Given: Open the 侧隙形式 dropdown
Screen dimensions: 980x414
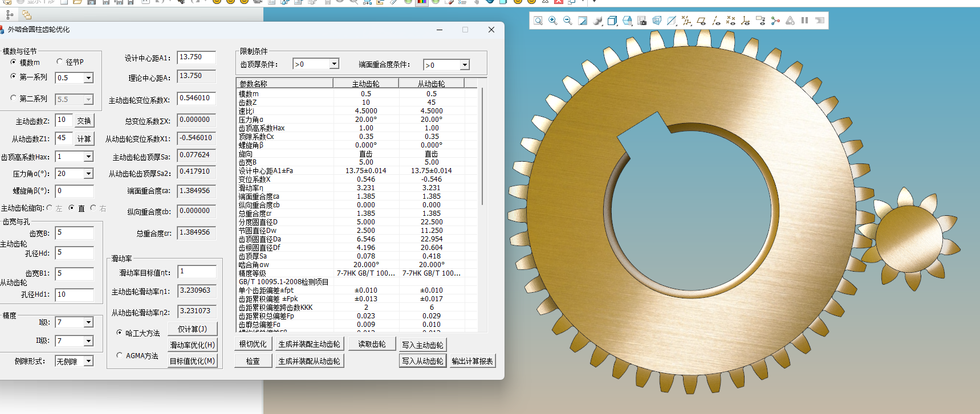Looking at the screenshot, I should (88, 361).
